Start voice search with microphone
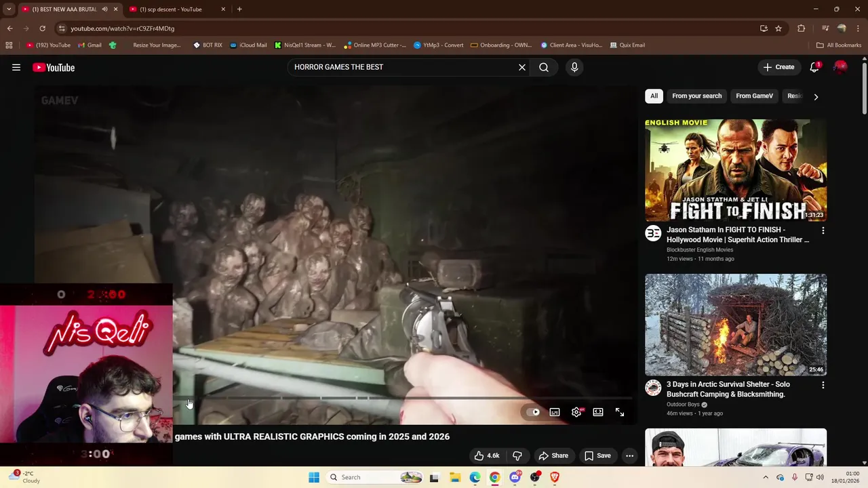868x488 pixels. click(x=574, y=67)
